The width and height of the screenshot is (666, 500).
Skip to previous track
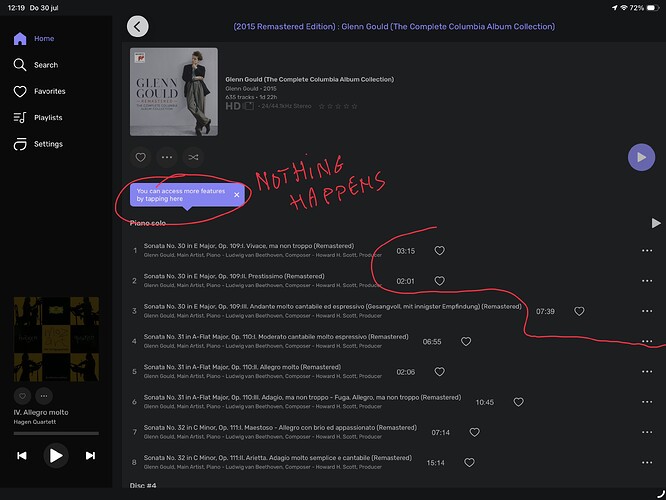pos(22,456)
